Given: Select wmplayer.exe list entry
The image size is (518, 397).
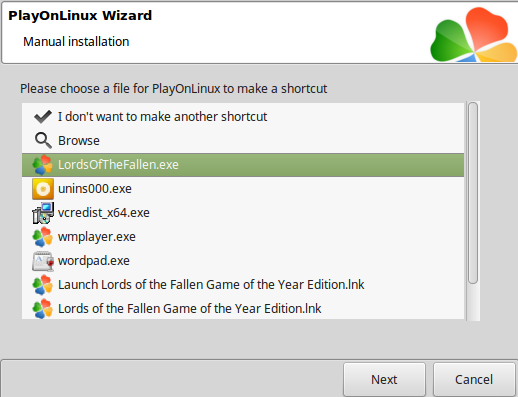Looking at the screenshot, I should click(x=243, y=237).
